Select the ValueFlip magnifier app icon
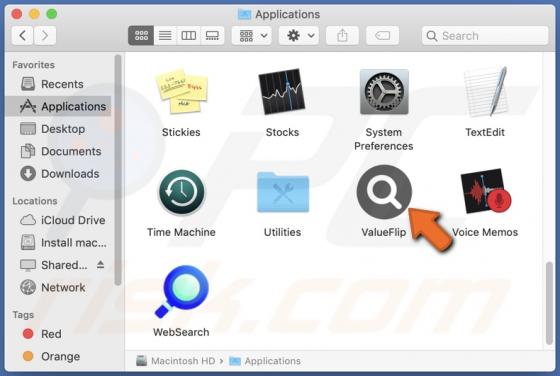 coord(384,192)
